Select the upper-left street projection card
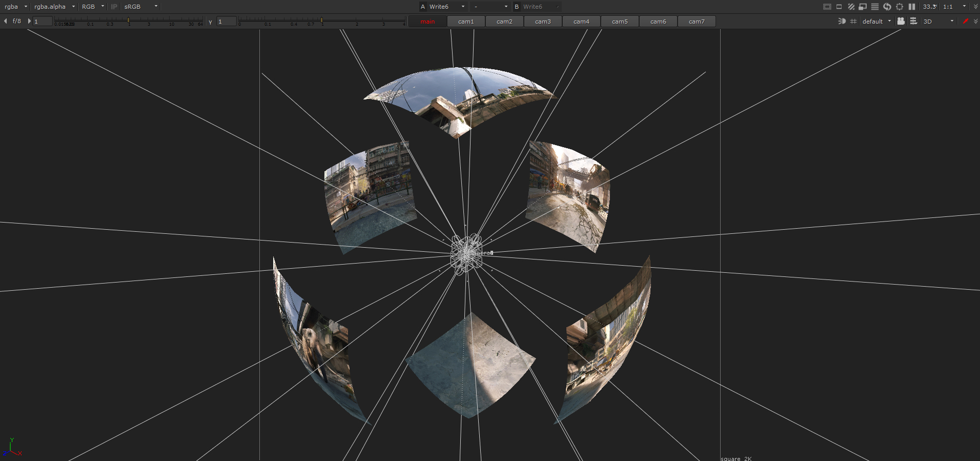The width and height of the screenshot is (980, 461). pos(370,197)
